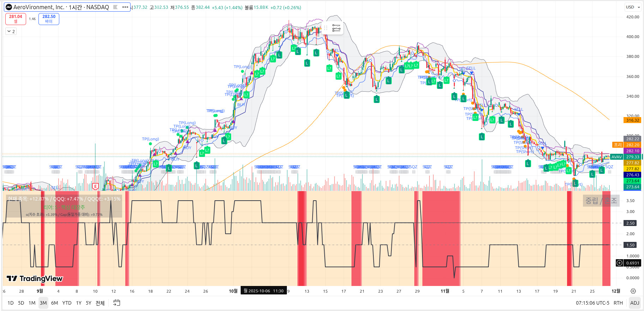Click the sell button at 281.04
This screenshot has height=311, width=644.
pos(16,19)
